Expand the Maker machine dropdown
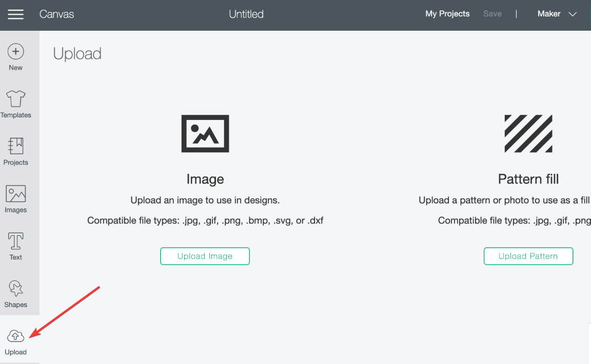This screenshot has height=364, width=591. pyautogui.click(x=549, y=14)
